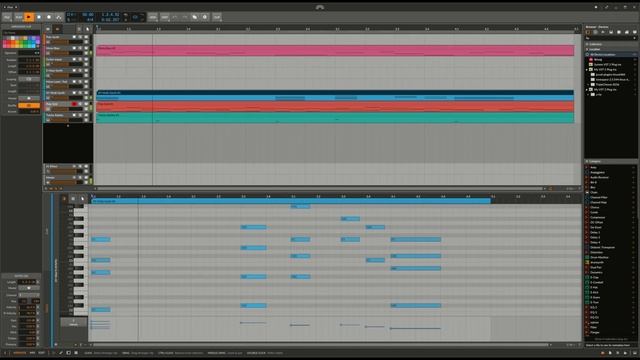Expand the My VST 2 Plug-ins folder
This screenshot has width=640, height=360.
[587, 70]
